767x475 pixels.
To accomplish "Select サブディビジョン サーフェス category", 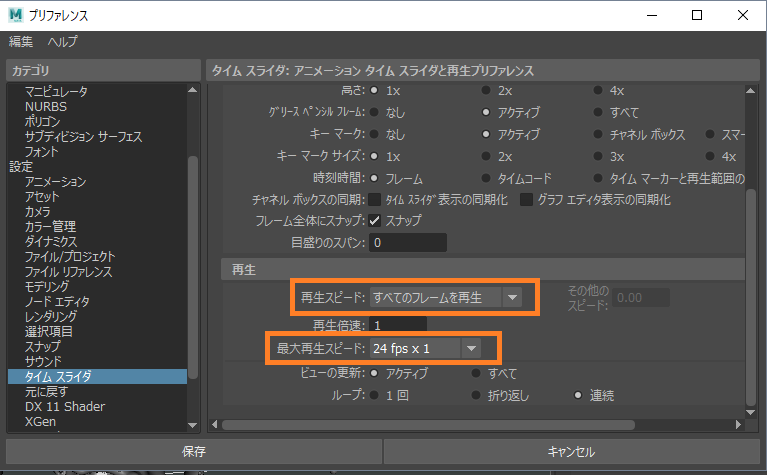I will coord(84,136).
